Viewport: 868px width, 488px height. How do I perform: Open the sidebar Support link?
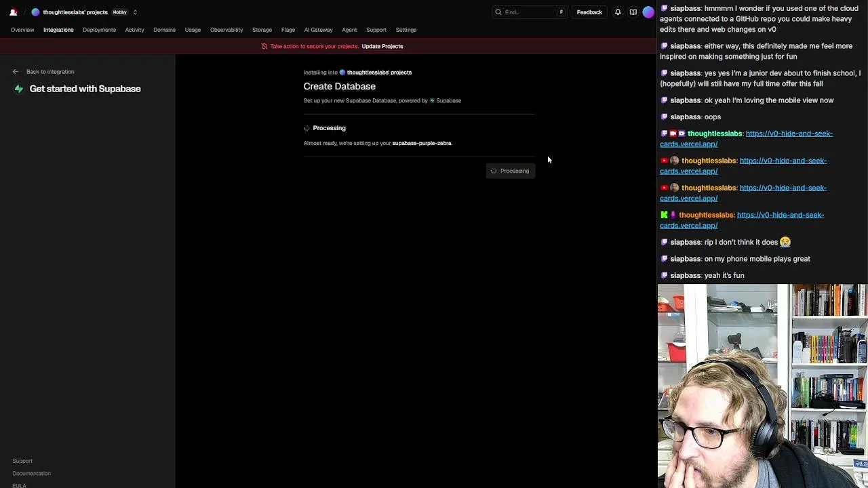coord(22,461)
